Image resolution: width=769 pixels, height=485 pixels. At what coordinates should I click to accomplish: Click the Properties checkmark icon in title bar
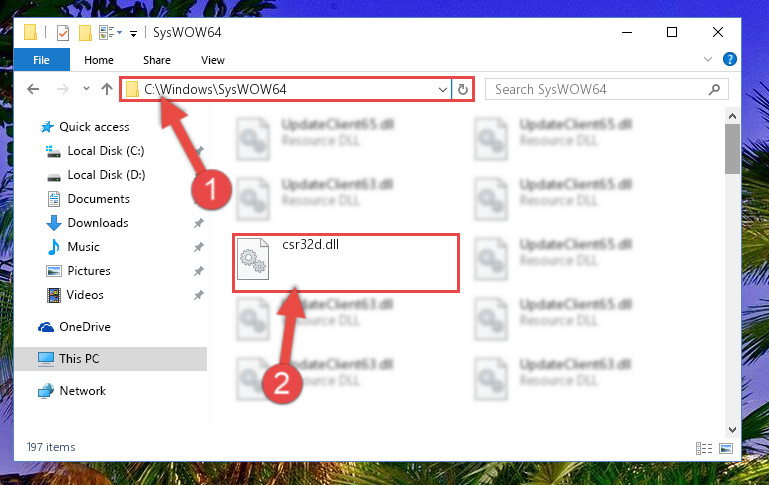coord(63,33)
